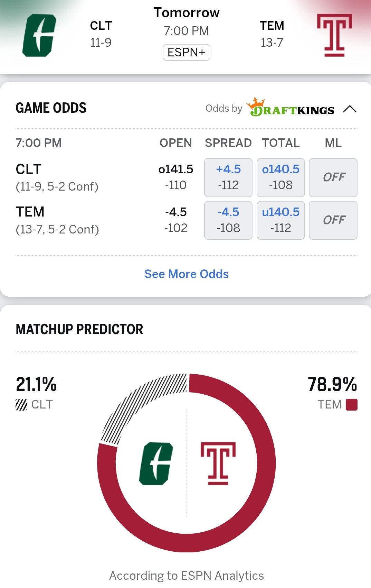Open TEM team name in header

coord(272,26)
